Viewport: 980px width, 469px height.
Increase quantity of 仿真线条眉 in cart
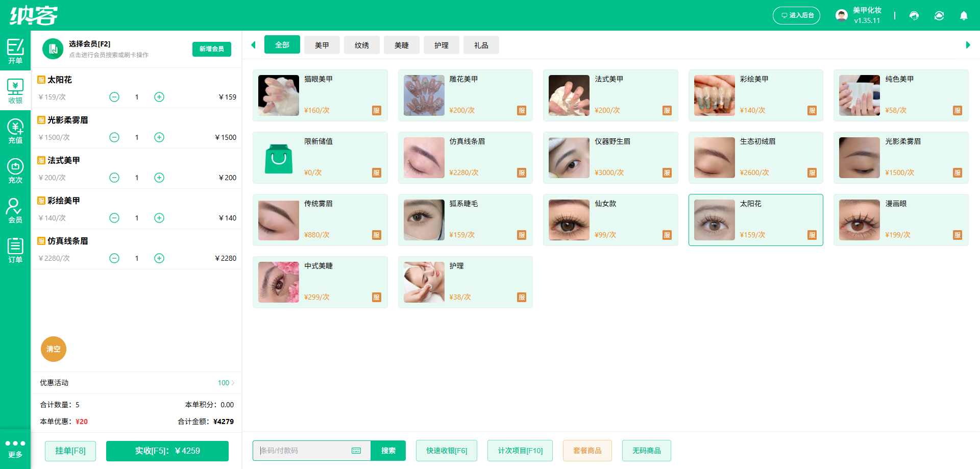(x=159, y=258)
